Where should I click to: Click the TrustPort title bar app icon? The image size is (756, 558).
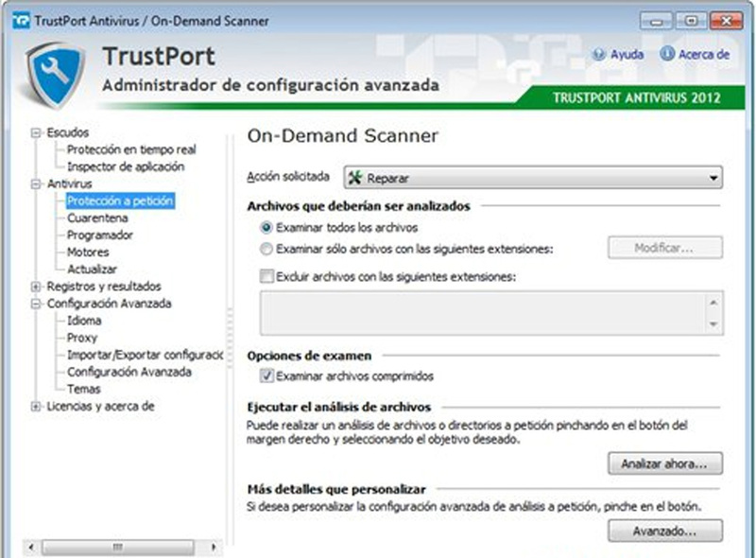point(21,21)
